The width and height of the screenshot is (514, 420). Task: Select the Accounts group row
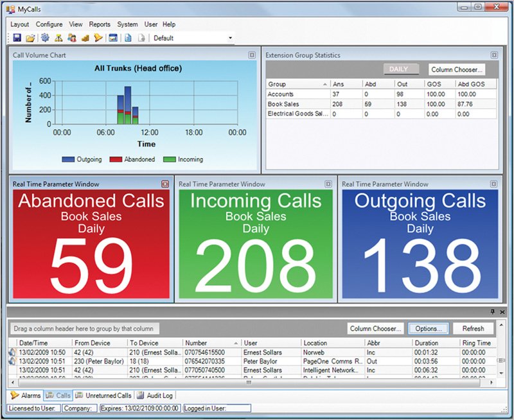381,94
